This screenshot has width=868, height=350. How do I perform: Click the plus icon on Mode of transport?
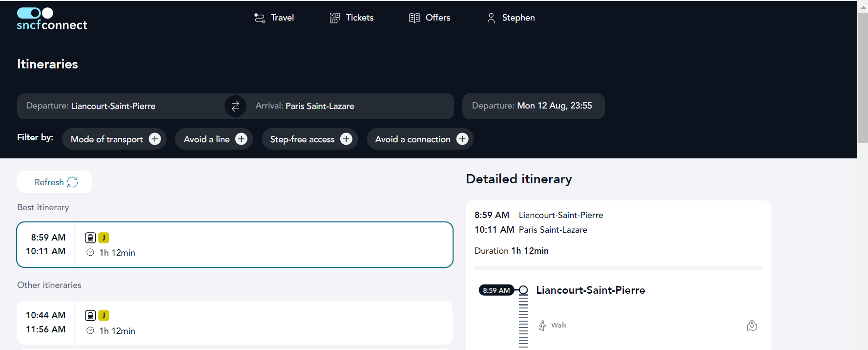[155, 139]
